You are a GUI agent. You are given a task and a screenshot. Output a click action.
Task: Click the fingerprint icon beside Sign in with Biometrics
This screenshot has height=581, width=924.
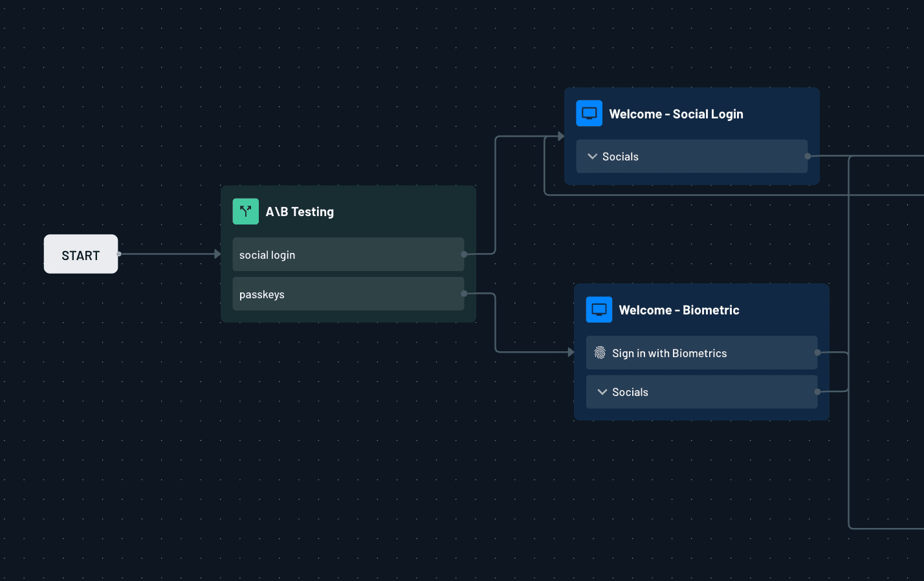click(600, 353)
